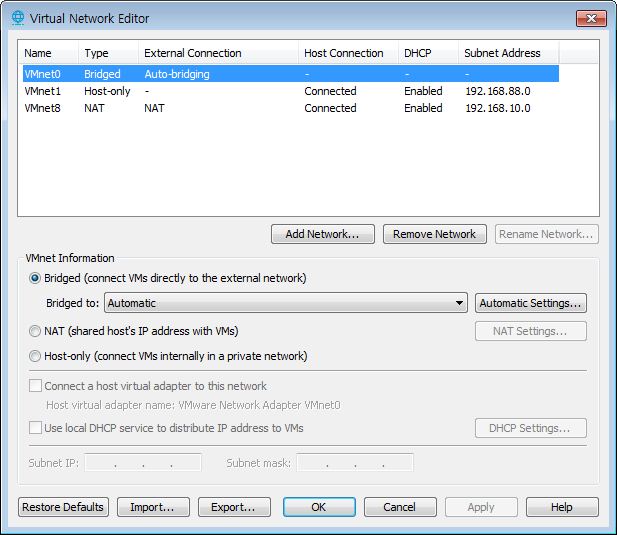Close the Virtual Network Editor window

(591, 18)
